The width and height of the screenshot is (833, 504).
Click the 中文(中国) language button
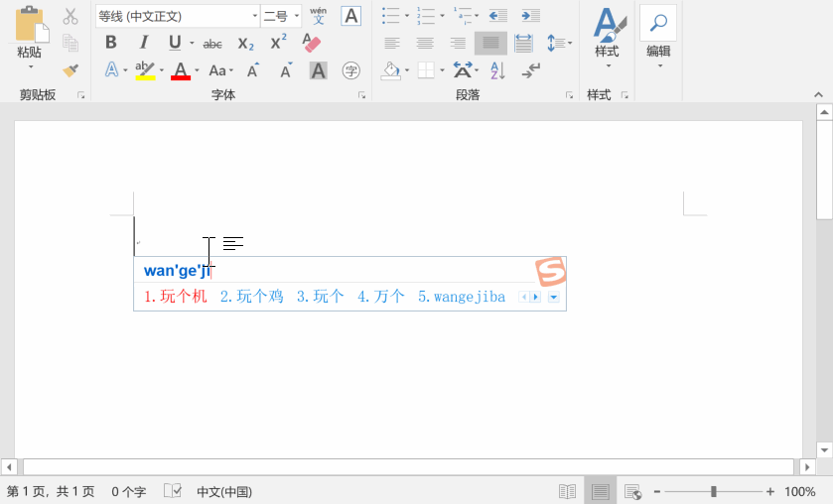223,491
